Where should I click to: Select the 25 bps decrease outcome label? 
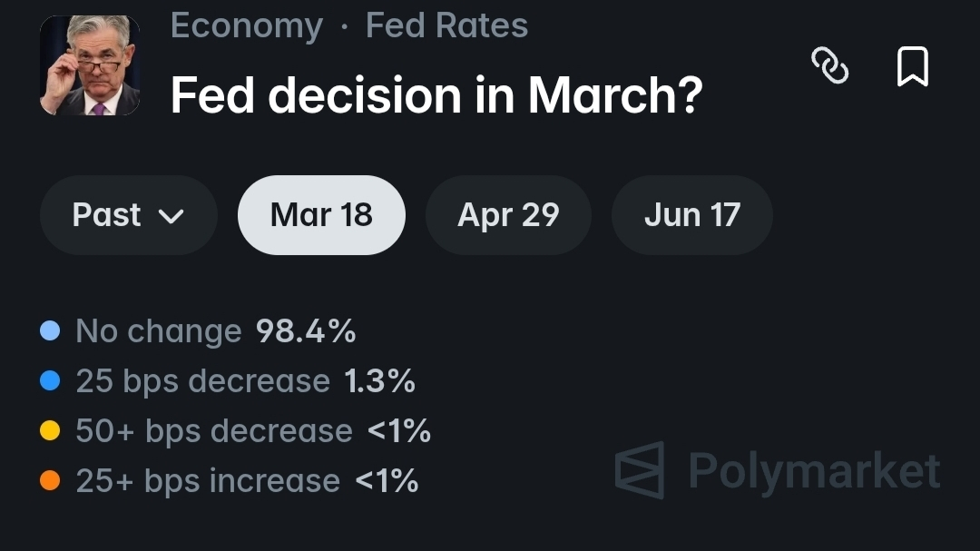pyautogui.click(x=202, y=381)
